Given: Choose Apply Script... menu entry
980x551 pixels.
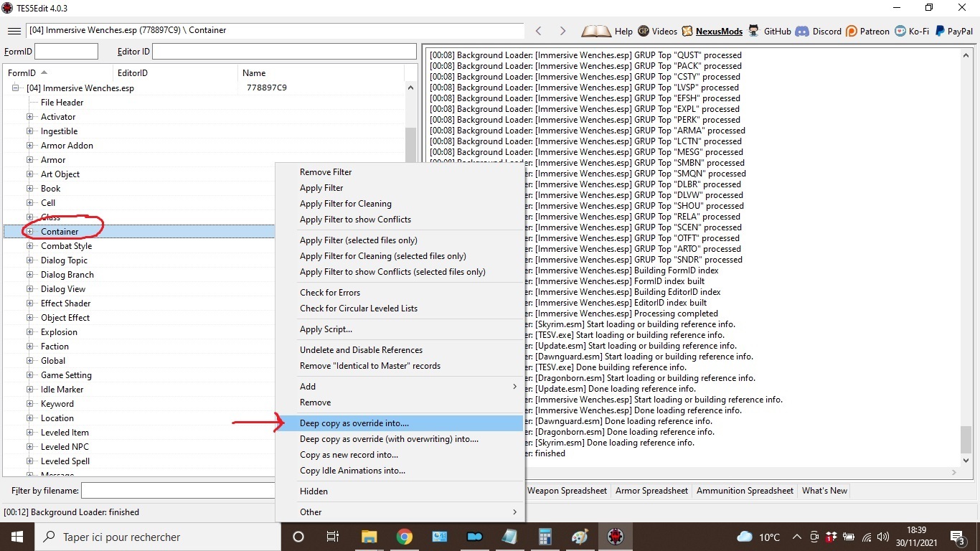Looking at the screenshot, I should click(400, 329).
